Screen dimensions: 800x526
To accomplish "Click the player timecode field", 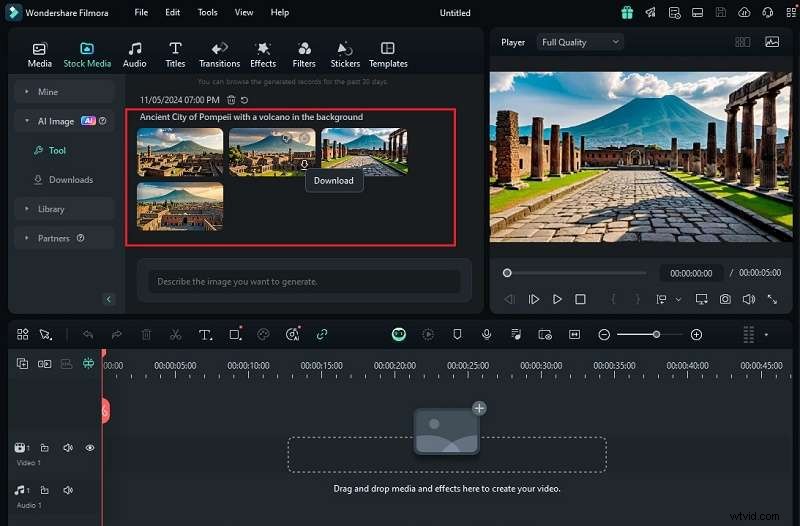I will coord(691,273).
